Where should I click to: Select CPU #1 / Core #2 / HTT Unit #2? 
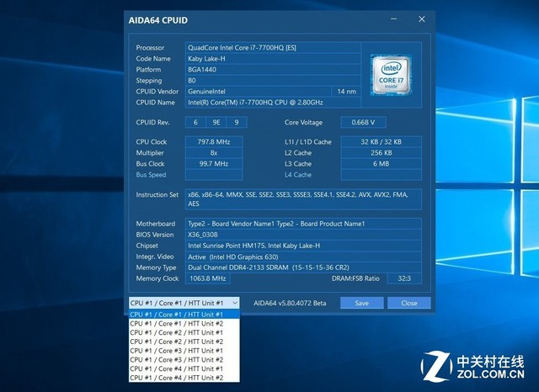184,342
